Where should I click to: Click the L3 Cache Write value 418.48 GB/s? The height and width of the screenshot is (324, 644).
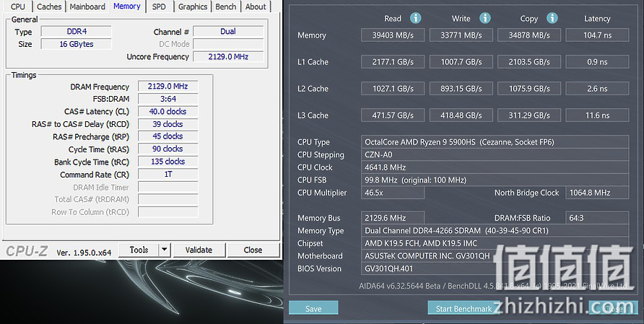click(461, 115)
